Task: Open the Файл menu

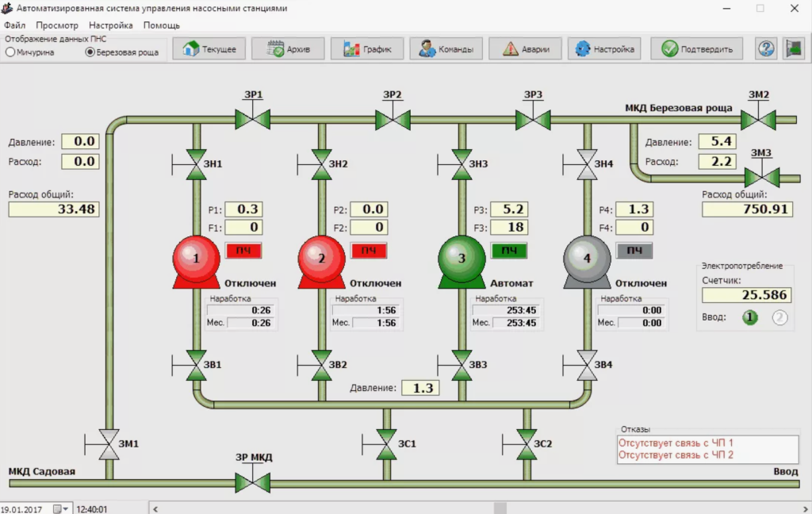Action: tap(14, 25)
